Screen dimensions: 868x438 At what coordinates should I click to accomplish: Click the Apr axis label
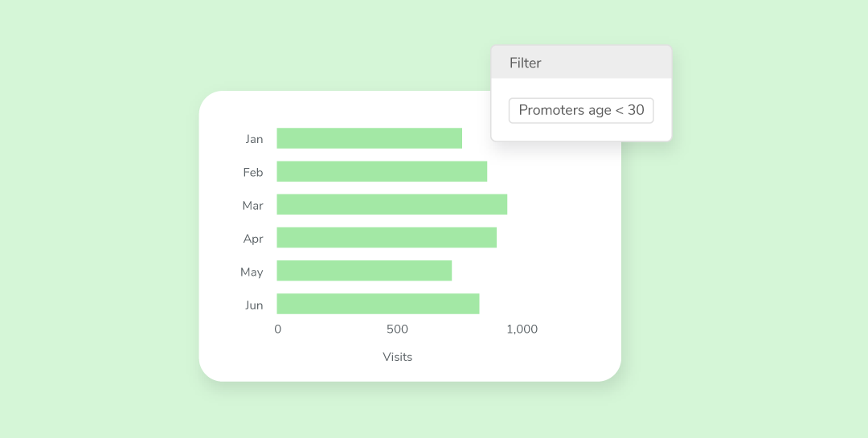[x=253, y=239]
